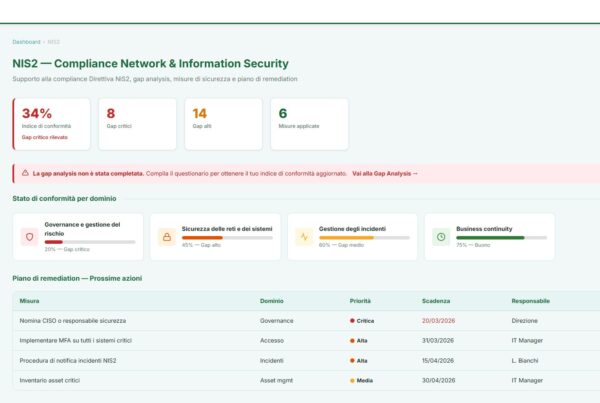Click the 15/04/2026 due date
Viewport: 600px width, 403px height.
click(x=438, y=361)
